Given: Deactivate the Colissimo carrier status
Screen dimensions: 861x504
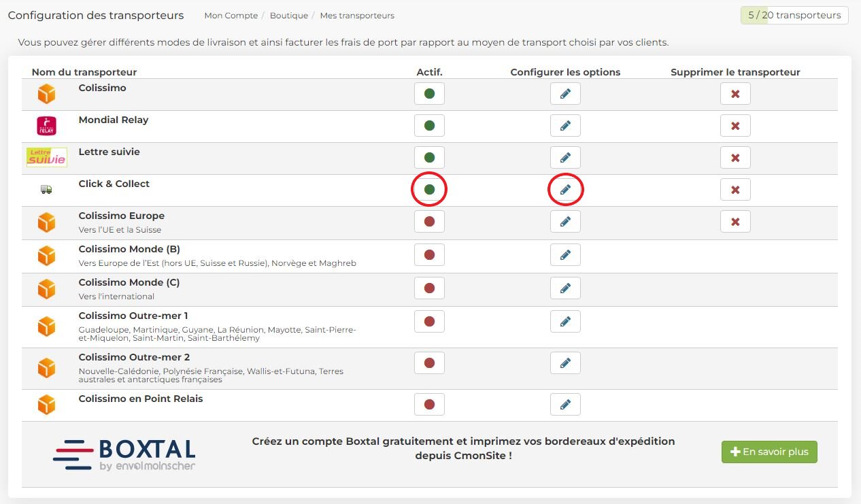Looking at the screenshot, I should pyautogui.click(x=429, y=94).
